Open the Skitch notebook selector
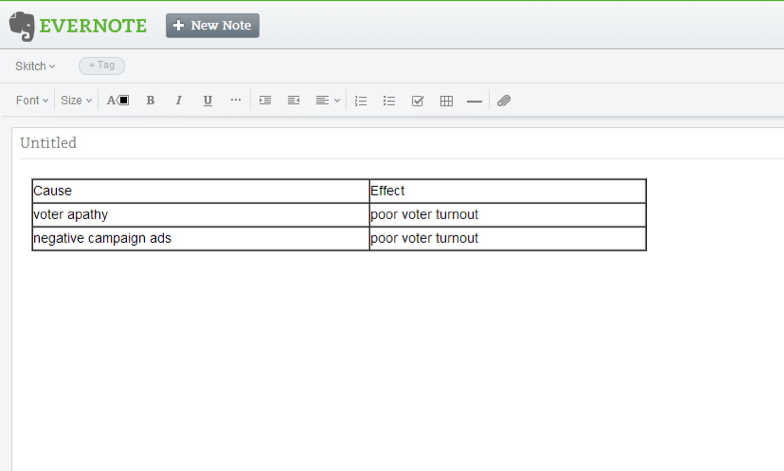 [x=35, y=66]
